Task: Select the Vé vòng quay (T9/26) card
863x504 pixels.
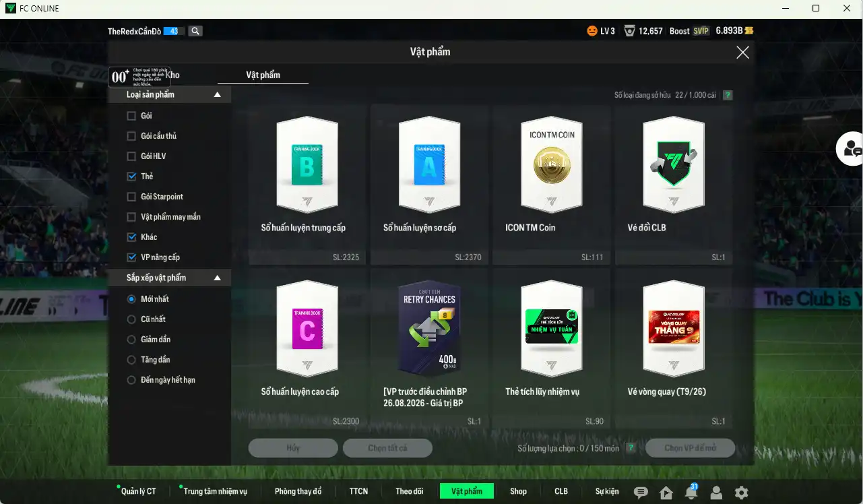Action: [674, 348]
